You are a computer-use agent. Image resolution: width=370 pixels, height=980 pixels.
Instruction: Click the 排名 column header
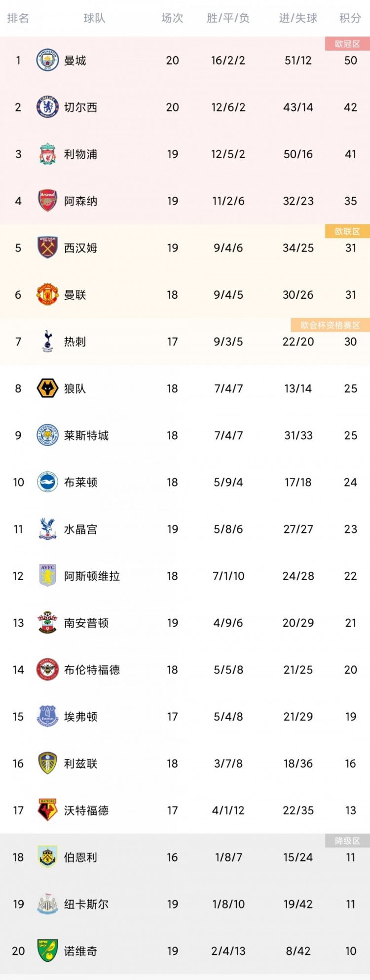[x=18, y=18]
